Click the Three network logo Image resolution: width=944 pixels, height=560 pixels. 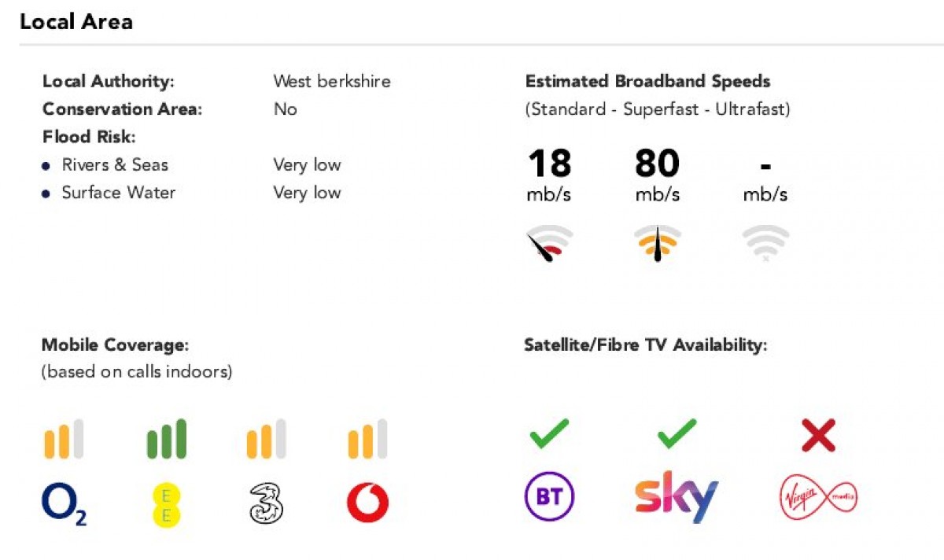265,503
